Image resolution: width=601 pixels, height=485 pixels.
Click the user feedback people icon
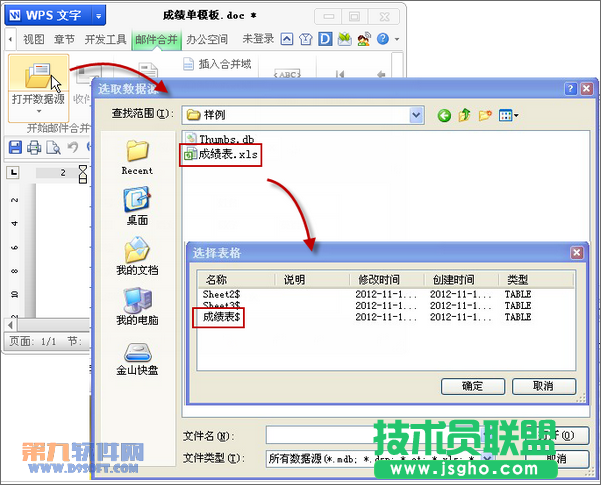pyautogui.click(x=364, y=39)
